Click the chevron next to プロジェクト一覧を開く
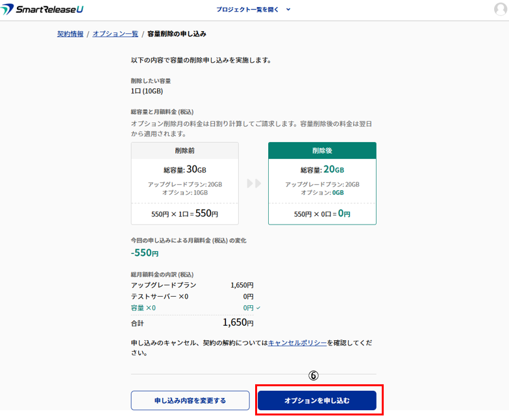The image size is (509, 420). click(x=288, y=10)
